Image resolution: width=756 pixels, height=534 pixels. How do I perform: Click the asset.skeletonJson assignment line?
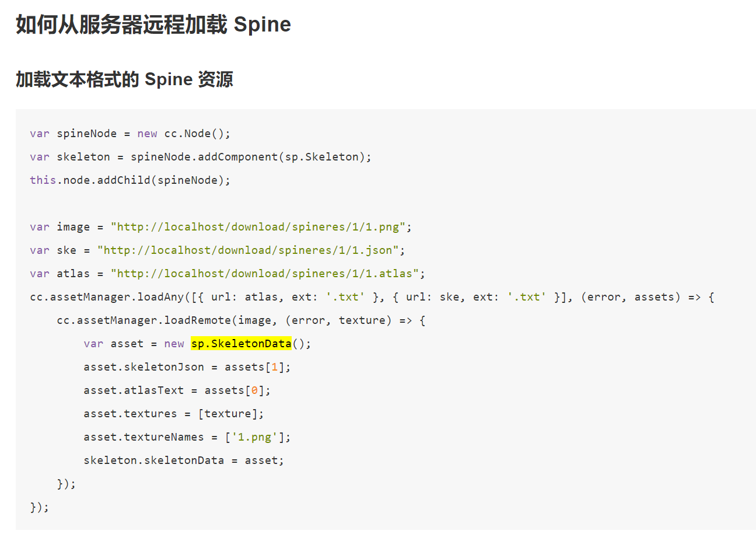coord(187,367)
